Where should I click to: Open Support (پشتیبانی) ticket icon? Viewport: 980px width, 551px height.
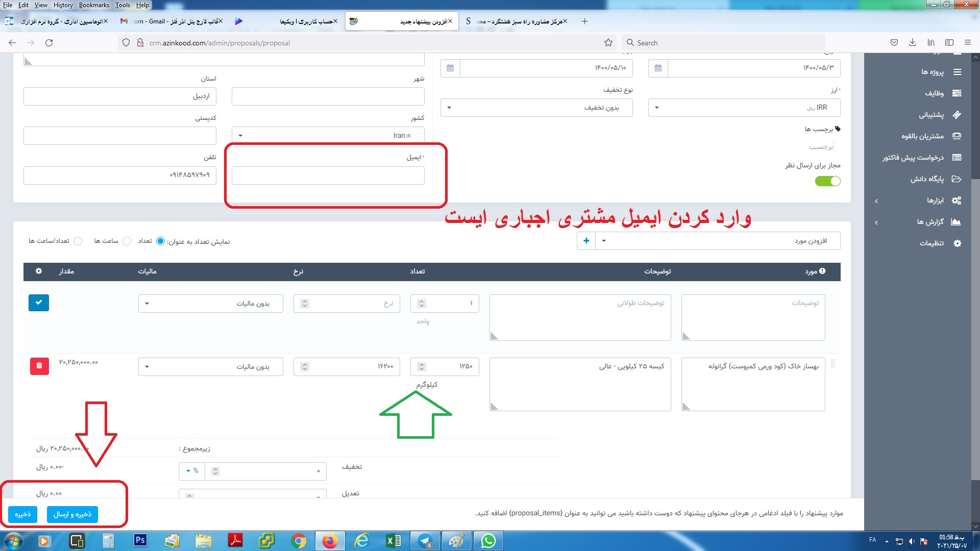(x=957, y=115)
